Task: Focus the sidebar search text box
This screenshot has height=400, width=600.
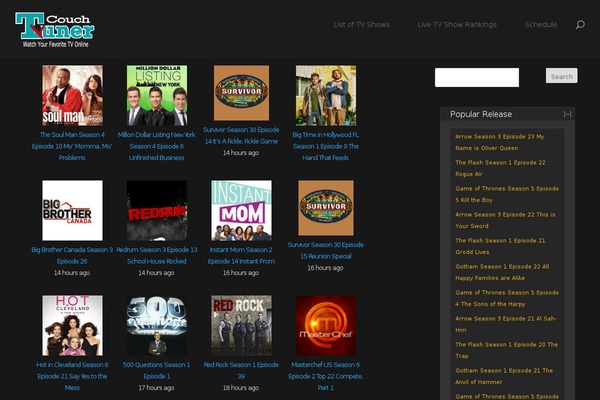Action: 477,77
